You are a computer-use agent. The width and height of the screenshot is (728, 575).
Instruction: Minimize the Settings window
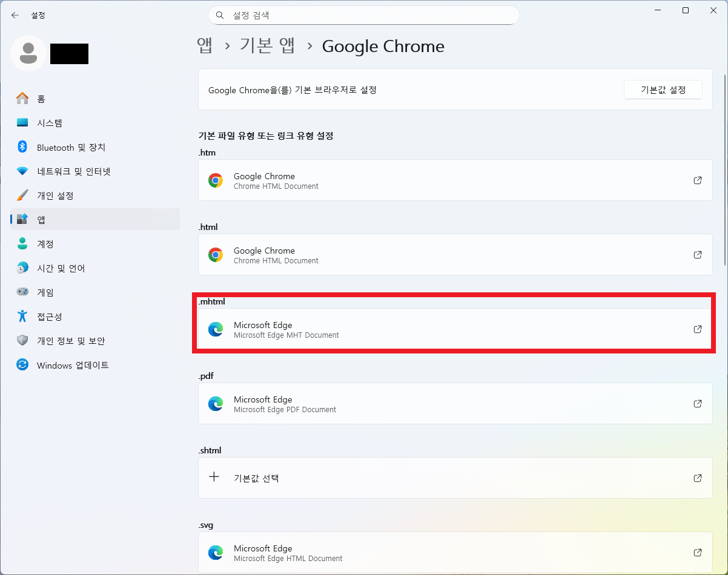pos(658,10)
